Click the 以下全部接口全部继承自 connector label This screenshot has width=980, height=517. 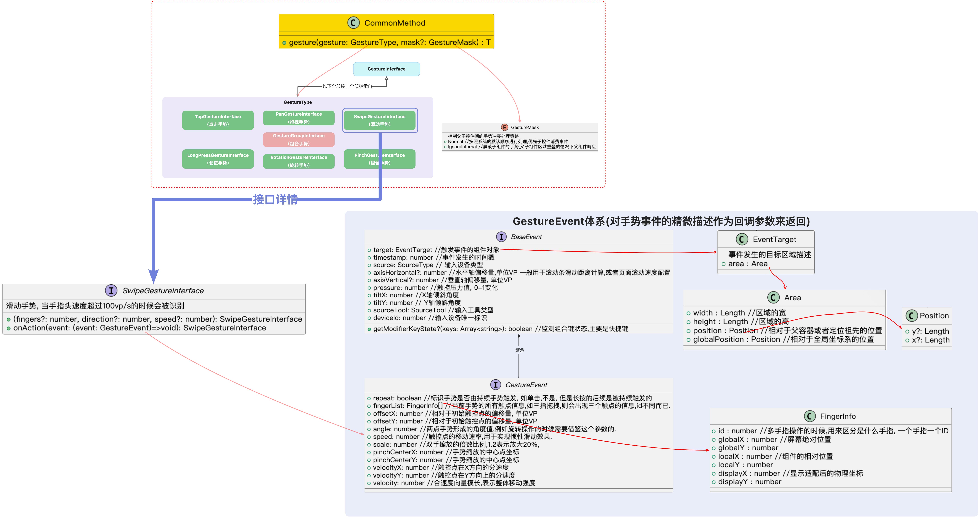[347, 86]
